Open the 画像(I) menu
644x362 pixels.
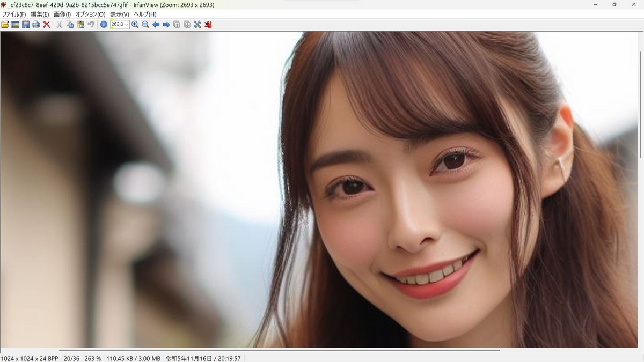(62, 14)
